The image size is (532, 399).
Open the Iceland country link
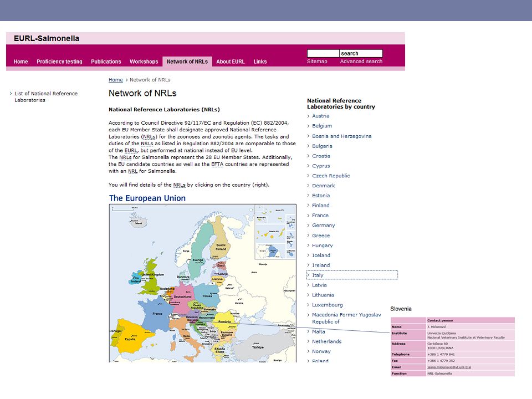pyautogui.click(x=321, y=255)
